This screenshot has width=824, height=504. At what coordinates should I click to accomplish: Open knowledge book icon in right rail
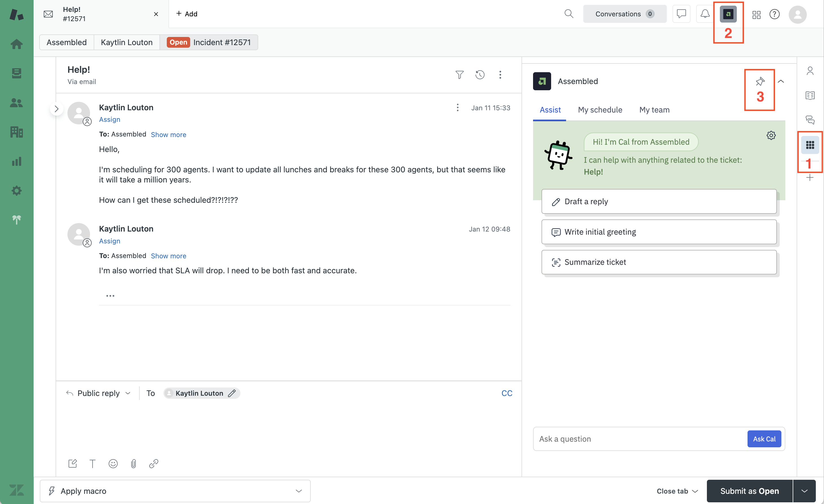click(x=810, y=96)
